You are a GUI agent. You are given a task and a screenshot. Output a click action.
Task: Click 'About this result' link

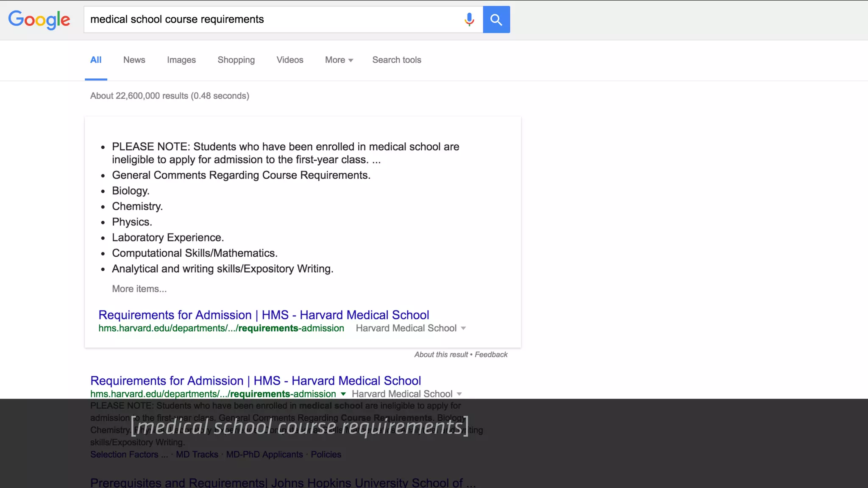(441, 355)
